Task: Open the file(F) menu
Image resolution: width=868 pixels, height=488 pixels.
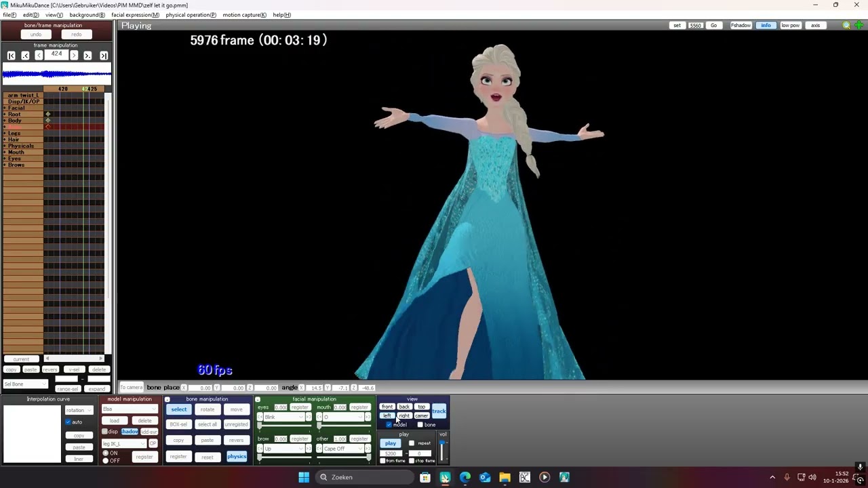Action: click(x=9, y=15)
